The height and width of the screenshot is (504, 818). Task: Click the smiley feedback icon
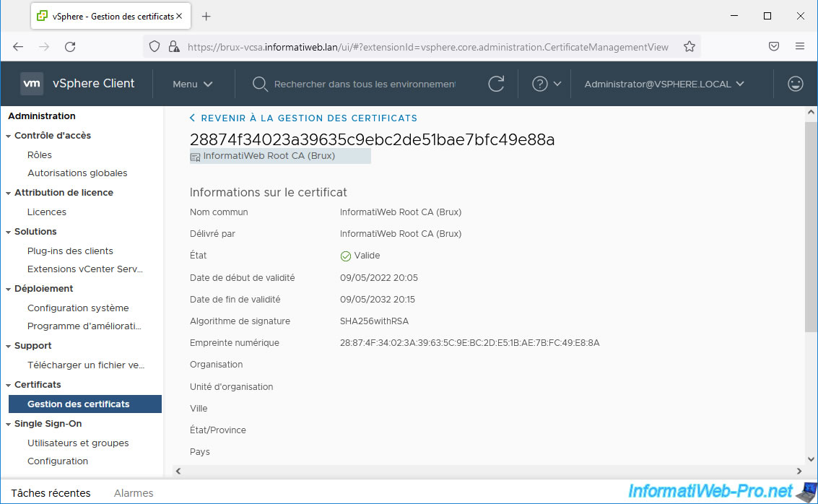pyautogui.click(x=795, y=84)
